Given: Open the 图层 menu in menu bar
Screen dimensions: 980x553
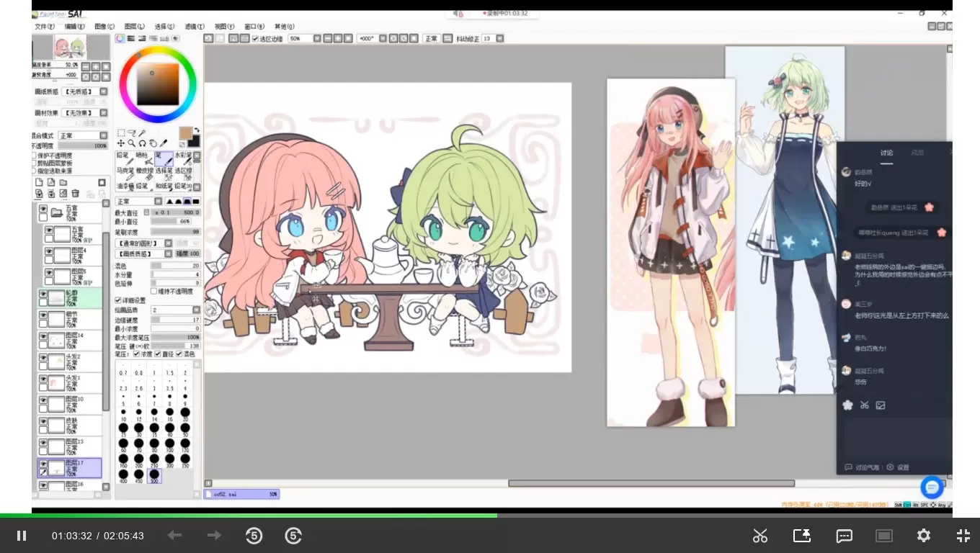Looking at the screenshot, I should click(x=134, y=27).
